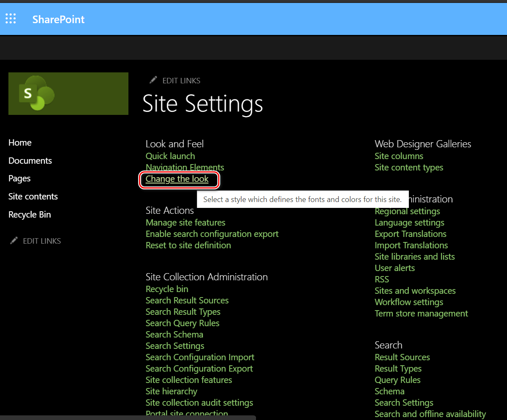The image size is (507, 420).
Task: Open the Quick launch link
Action: click(x=170, y=156)
